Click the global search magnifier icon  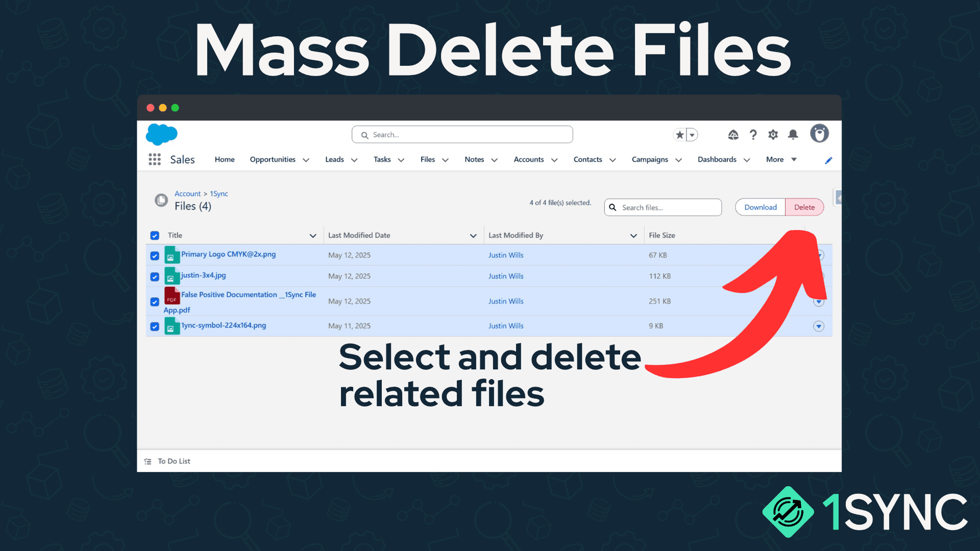click(x=364, y=135)
